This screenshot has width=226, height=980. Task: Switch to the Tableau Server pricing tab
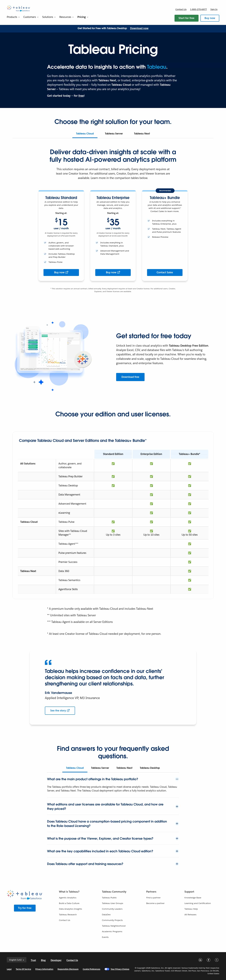(114, 134)
